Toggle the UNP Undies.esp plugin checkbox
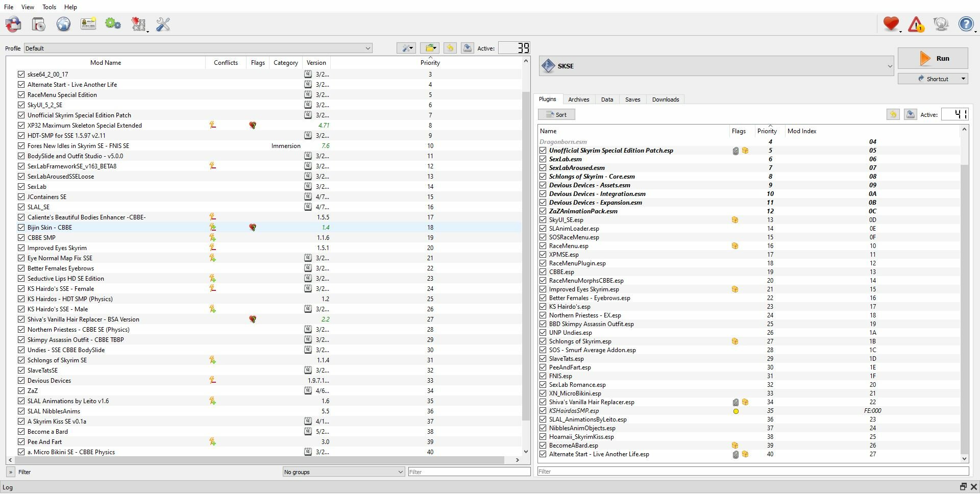The height and width of the screenshot is (494, 980). pyautogui.click(x=543, y=333)
